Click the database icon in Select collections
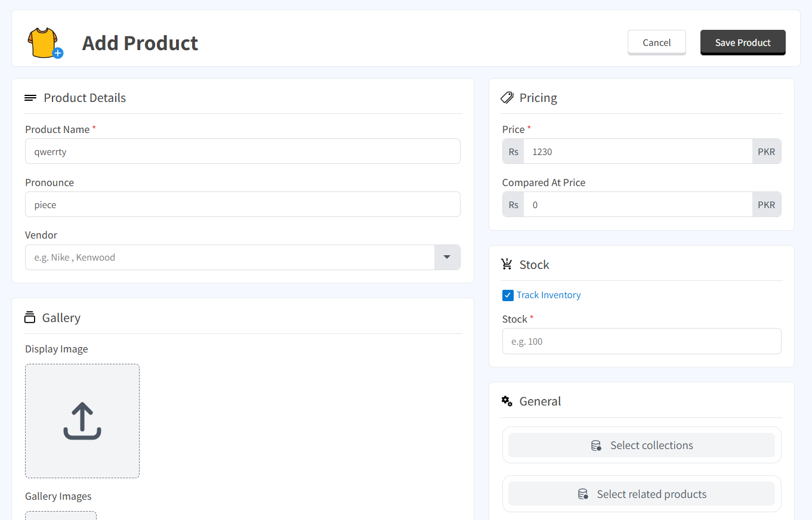812x520 pixels. tap(596, 445)
